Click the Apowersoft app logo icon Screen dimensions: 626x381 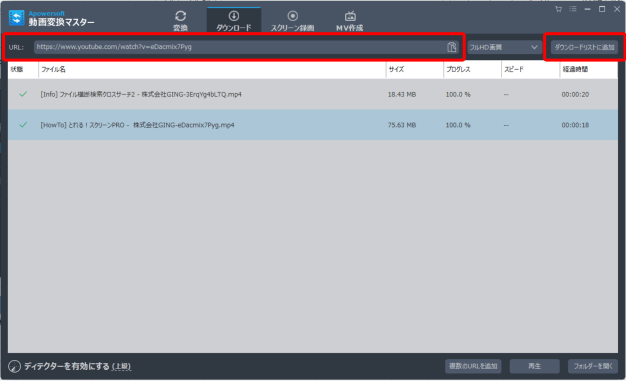coord(17,18)
